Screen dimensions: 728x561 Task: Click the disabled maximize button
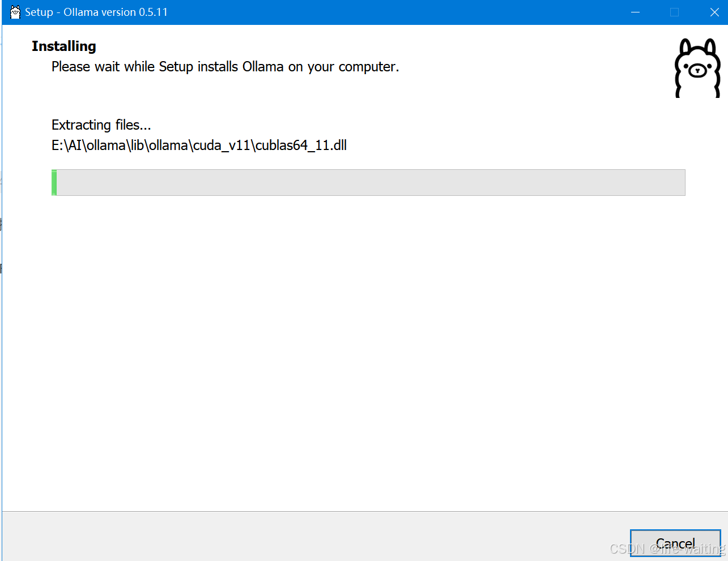tap(674, 12)
